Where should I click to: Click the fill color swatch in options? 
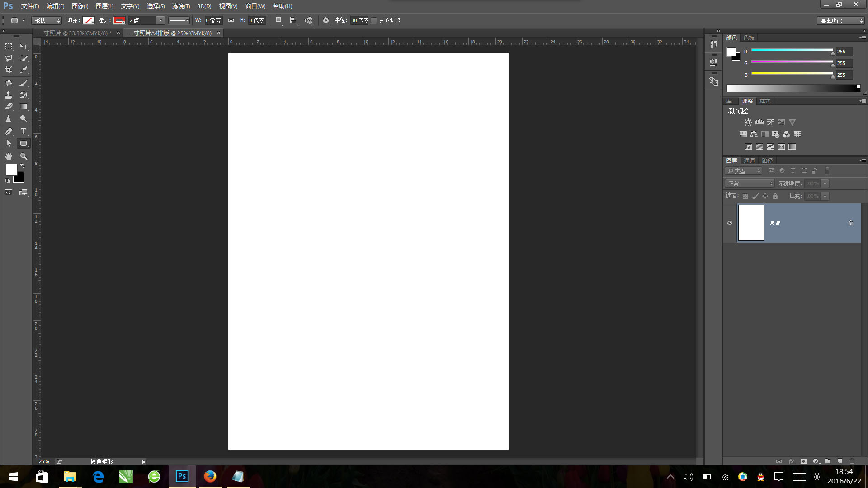coord(89,20)
